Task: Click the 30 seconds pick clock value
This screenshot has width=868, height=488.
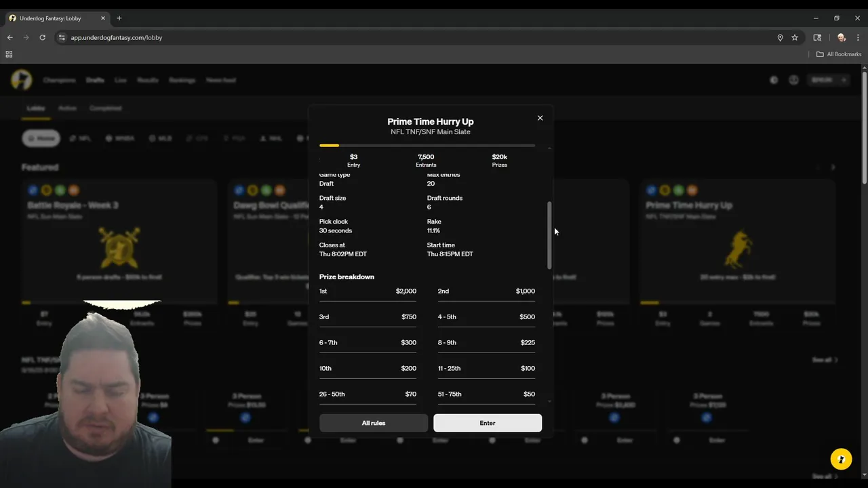Action: pos(336,231)
